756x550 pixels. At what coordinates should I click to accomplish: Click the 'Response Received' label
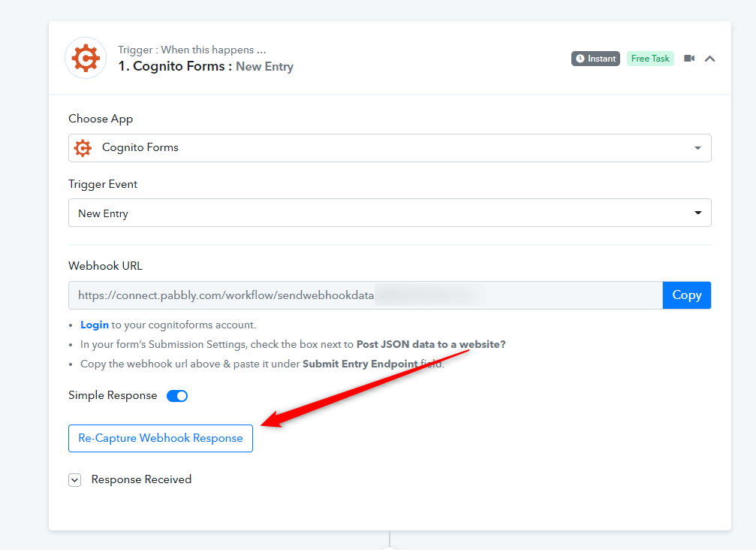[x=141, y=479]
